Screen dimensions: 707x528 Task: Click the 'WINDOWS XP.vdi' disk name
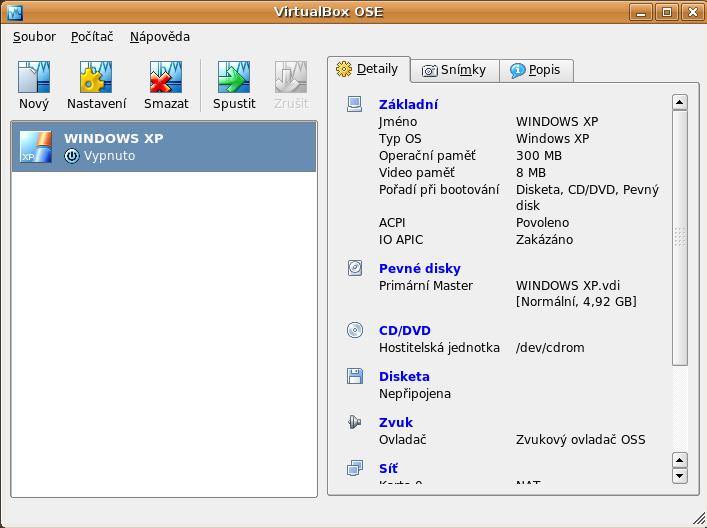(568, 286)
